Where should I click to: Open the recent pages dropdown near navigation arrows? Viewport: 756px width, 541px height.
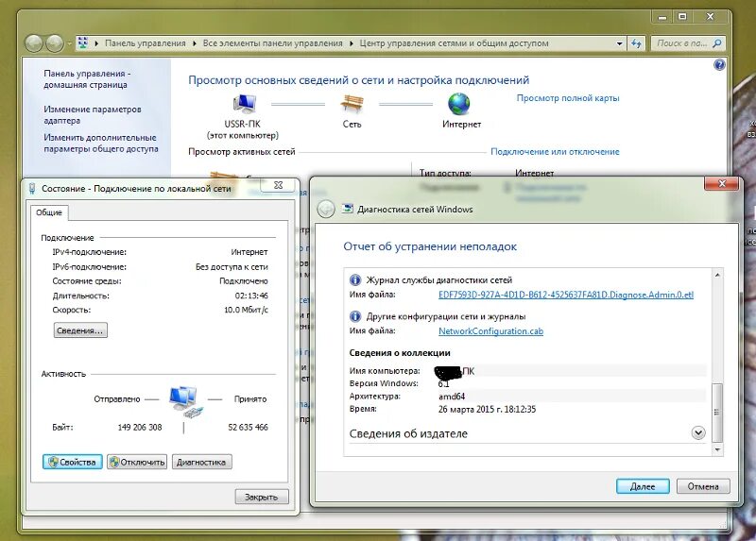pyautogui.click(x=69, y=43)
